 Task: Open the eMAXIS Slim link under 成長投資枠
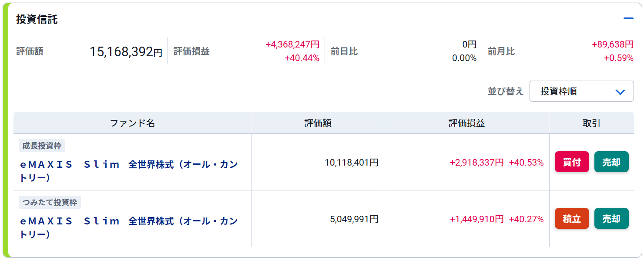129,171
